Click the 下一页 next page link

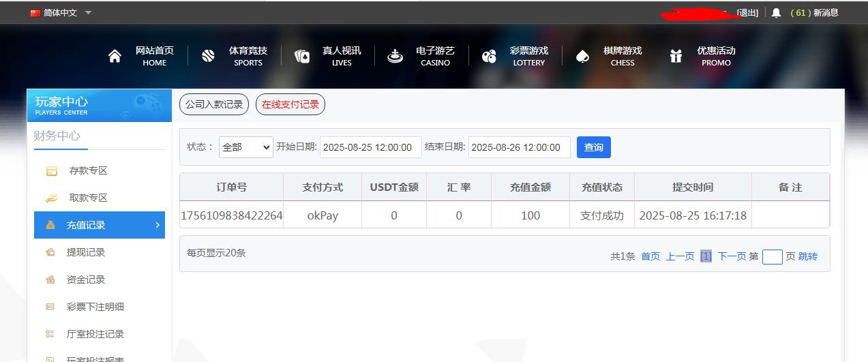click(x=732, y=256)
